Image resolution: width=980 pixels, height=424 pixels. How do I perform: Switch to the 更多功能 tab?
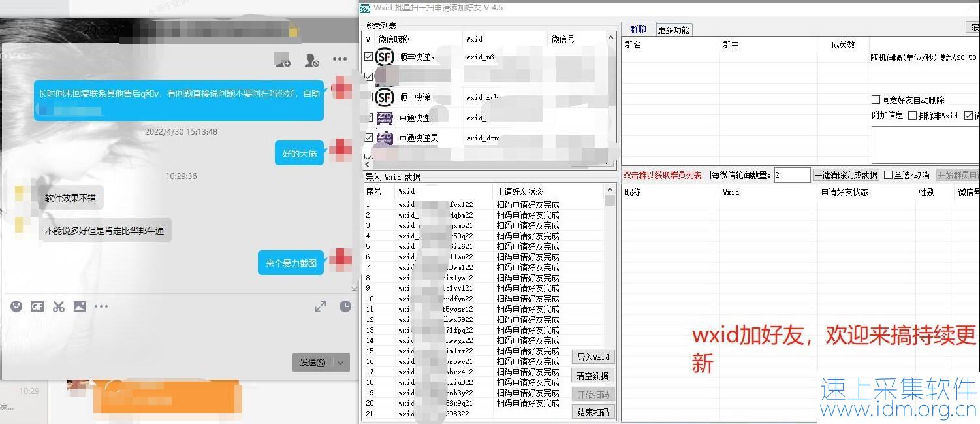673,30
